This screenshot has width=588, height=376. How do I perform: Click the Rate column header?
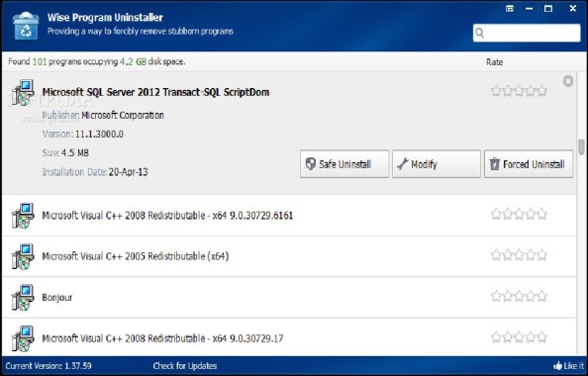coord(494,62)
